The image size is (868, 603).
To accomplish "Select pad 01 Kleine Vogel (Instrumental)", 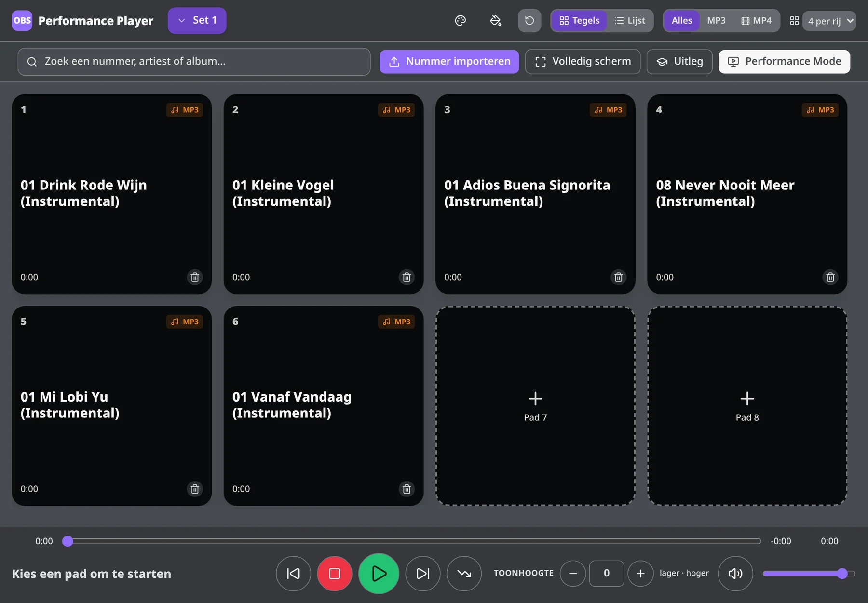I will [323, 194].
